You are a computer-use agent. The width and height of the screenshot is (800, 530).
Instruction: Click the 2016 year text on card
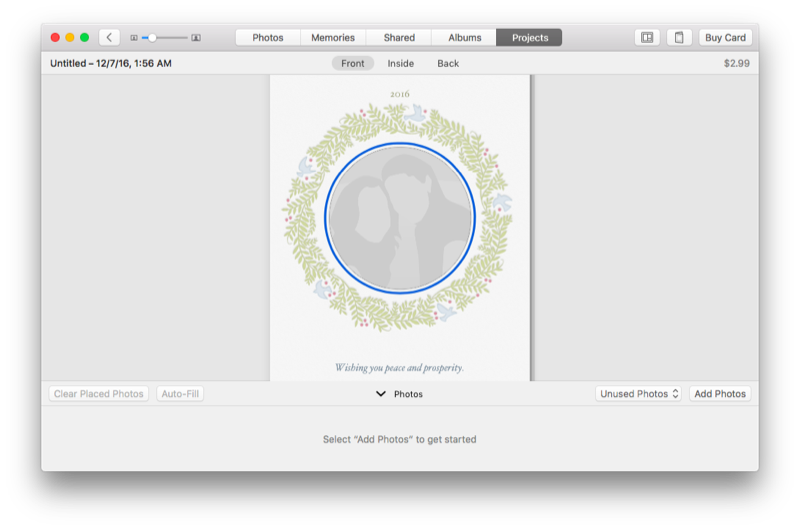(x=400, y=94)
